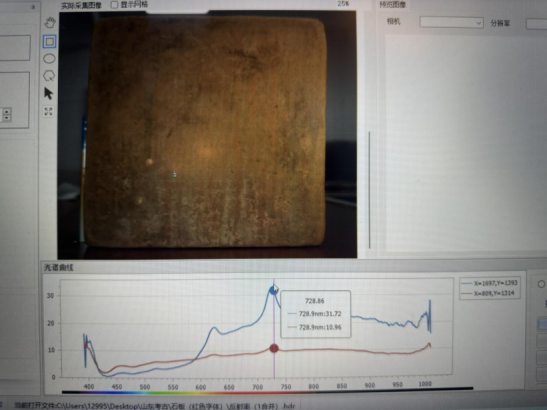The height and width of the screenshot is (410, 547).
Task: Select the polygon selection tool
Action: click(x=49, y=76)
